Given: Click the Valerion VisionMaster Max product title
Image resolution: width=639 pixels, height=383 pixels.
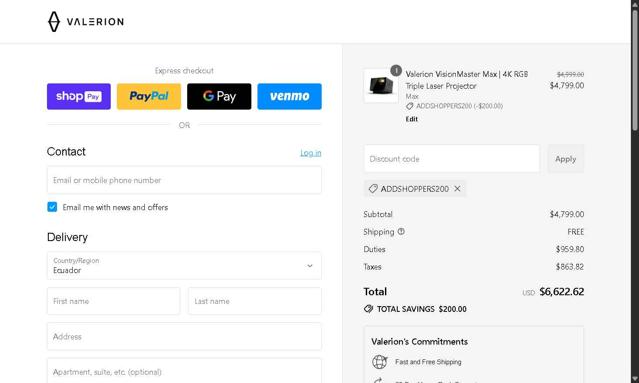Looking at the screenshot, I should [x=467, y=80].
